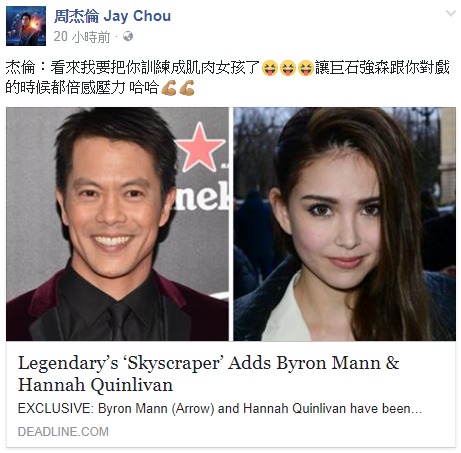This screenshot has width=461, height=453.
Task: Open the Legendary's 'Skyscraper' article headline
Action: (209, 374)
